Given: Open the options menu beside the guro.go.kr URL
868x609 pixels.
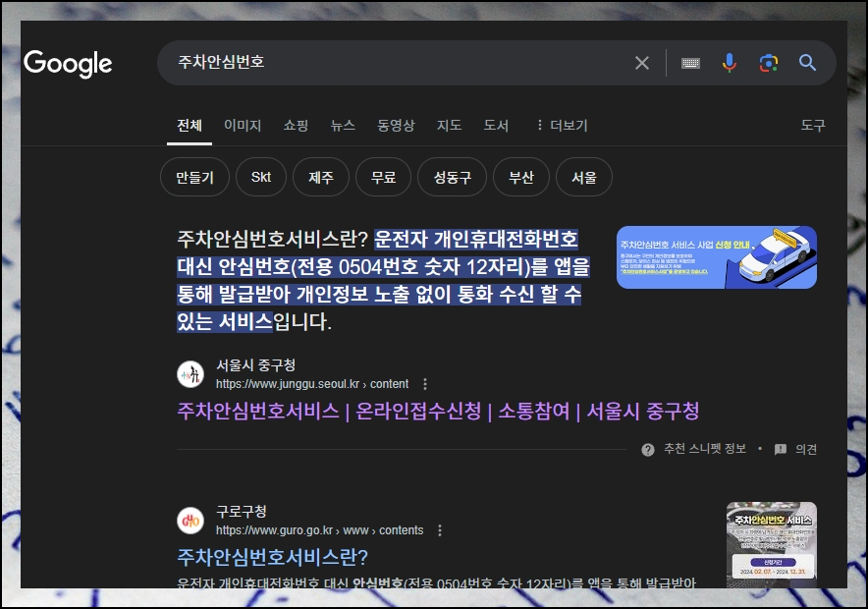Looking at the screenshot, I should (440, 530).
